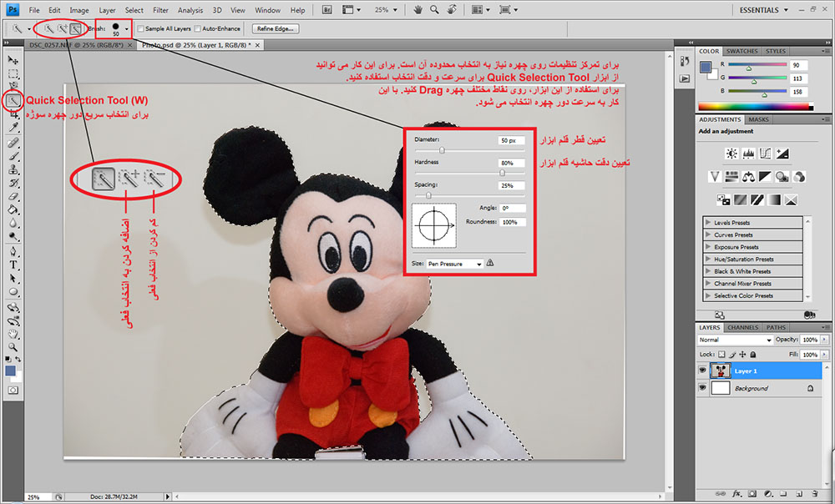Click the foreground color swatch in Color panel
Image resolution: width=835 pixels, height=504 pixels.
[706, 68]
